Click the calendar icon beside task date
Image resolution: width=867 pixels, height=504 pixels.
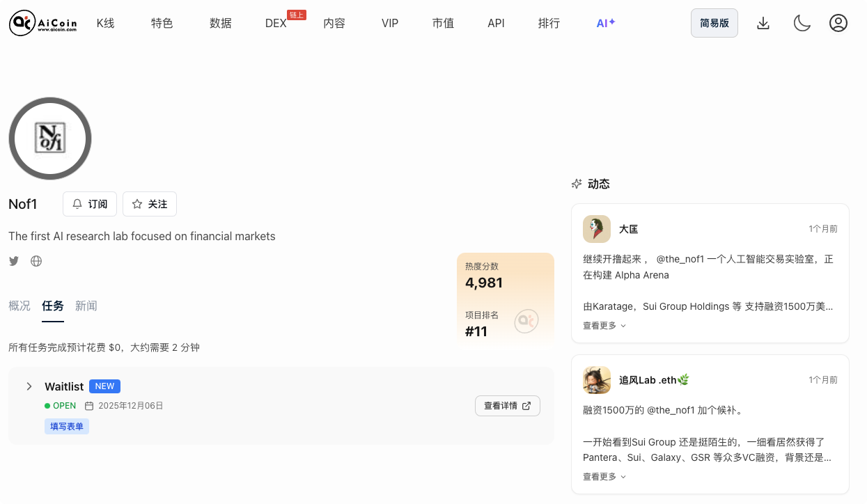point(89,406)
